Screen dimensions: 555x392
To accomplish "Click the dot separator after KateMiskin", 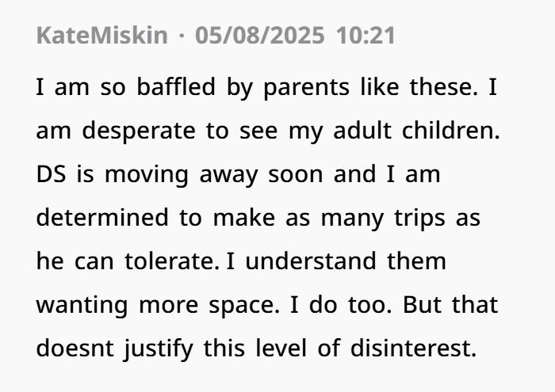I will point(182,36).
